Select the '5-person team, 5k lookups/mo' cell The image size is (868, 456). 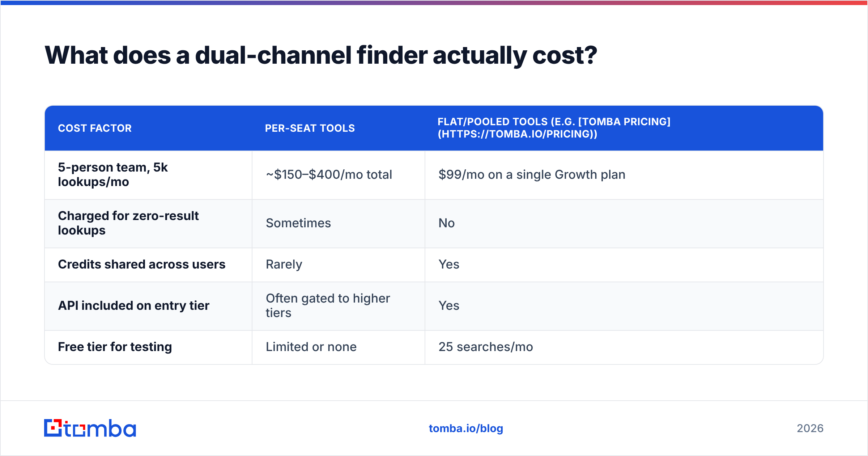(148, 175)
